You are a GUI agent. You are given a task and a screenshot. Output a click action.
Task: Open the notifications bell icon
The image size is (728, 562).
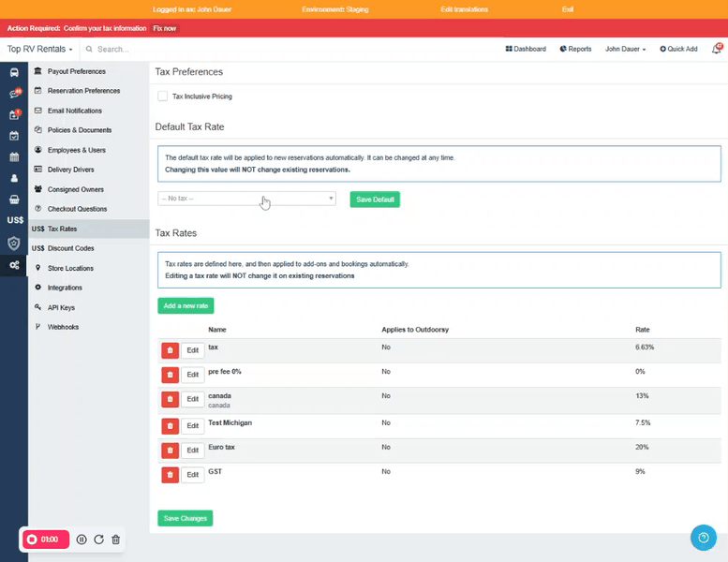pos(716,49)
